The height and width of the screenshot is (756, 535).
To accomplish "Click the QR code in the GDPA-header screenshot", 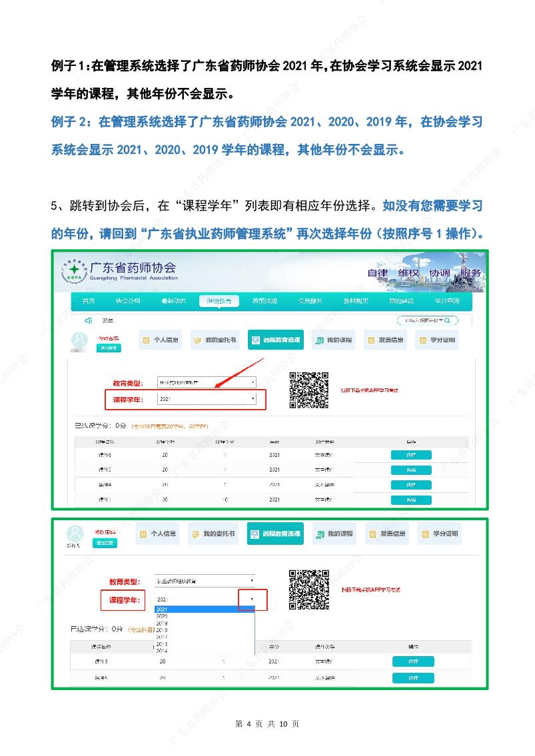I will (308, 390).
